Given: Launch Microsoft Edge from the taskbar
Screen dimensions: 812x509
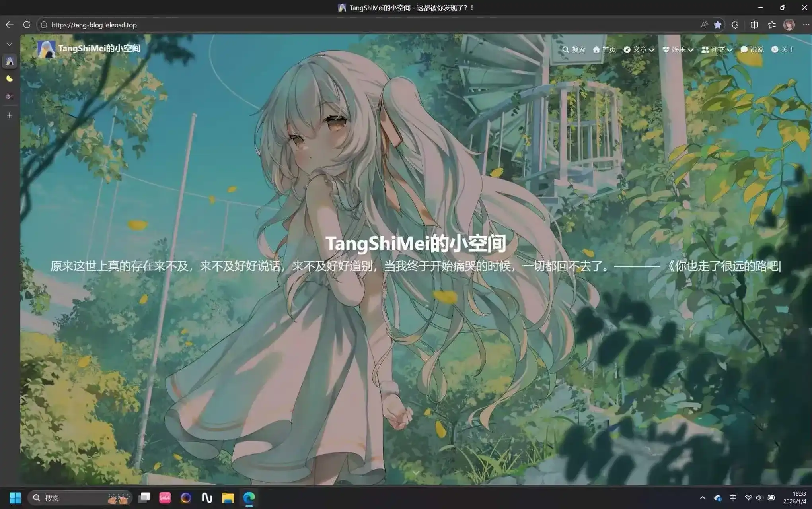Looking at the screenshot, I should [249, 497].
